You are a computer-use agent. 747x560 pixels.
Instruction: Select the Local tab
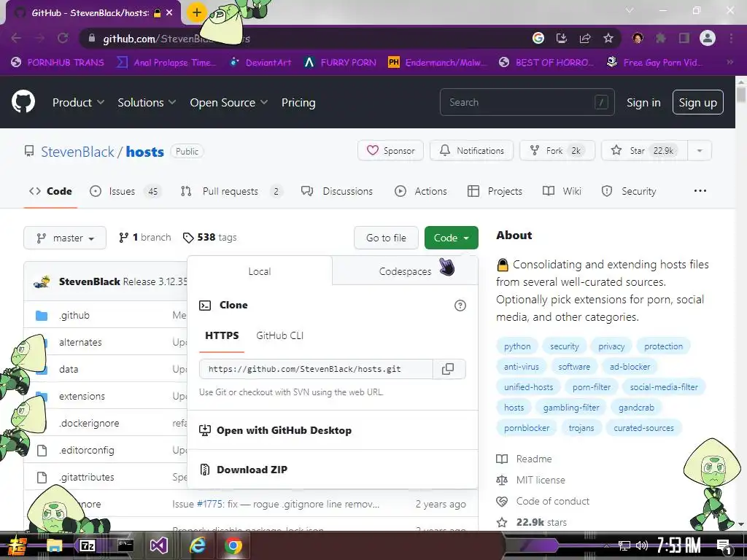click(260, 271)
